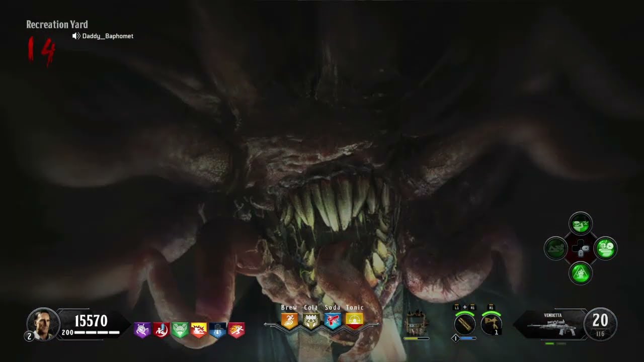Click the "Soda" label
The width and height of the screenshot is (644, 362).
(x=333, y=307)
